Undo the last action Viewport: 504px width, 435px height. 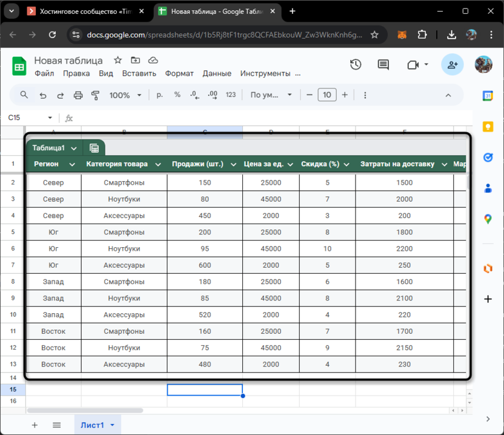(x=42, y=95)
